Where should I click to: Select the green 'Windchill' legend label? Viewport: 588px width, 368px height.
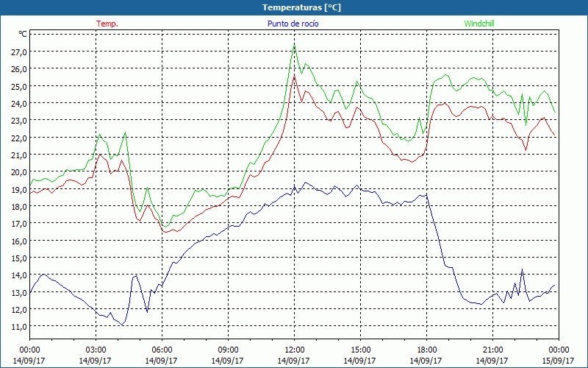479,24
